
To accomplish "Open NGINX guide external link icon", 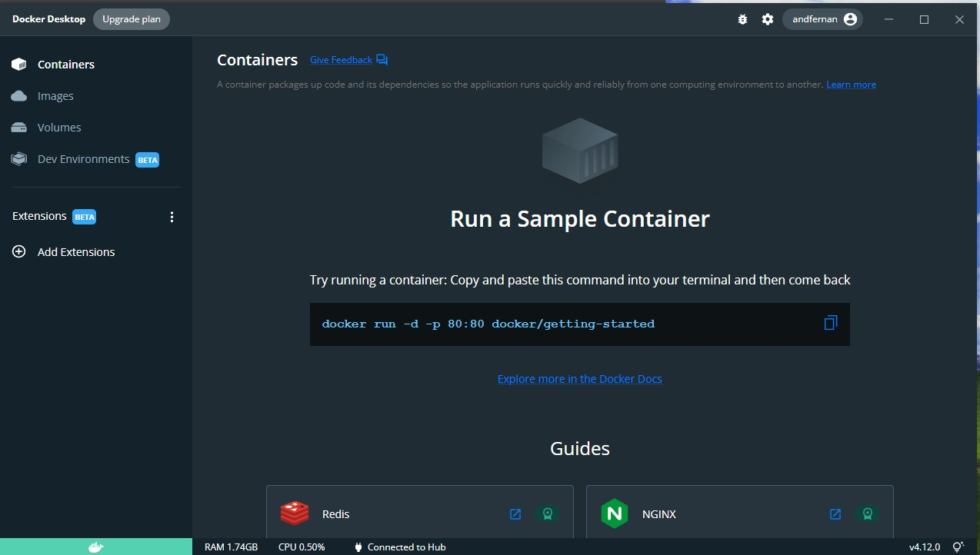I will 835,514.
